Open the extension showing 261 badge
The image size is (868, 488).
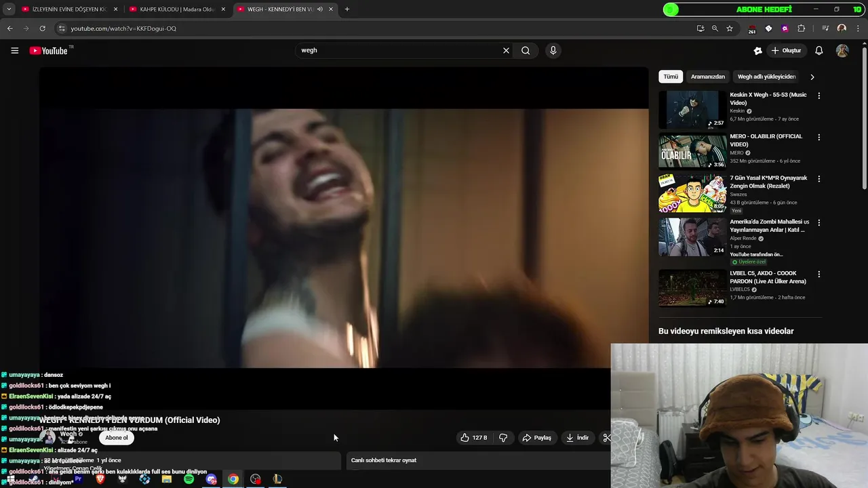coord(752,28)
